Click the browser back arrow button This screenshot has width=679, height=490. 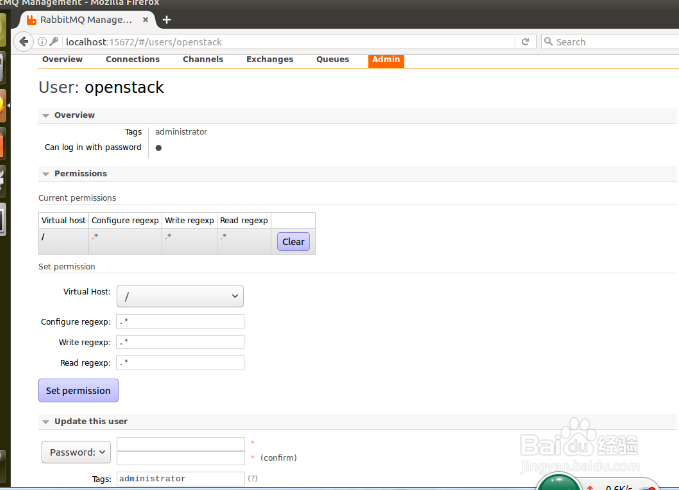[23, 42]
